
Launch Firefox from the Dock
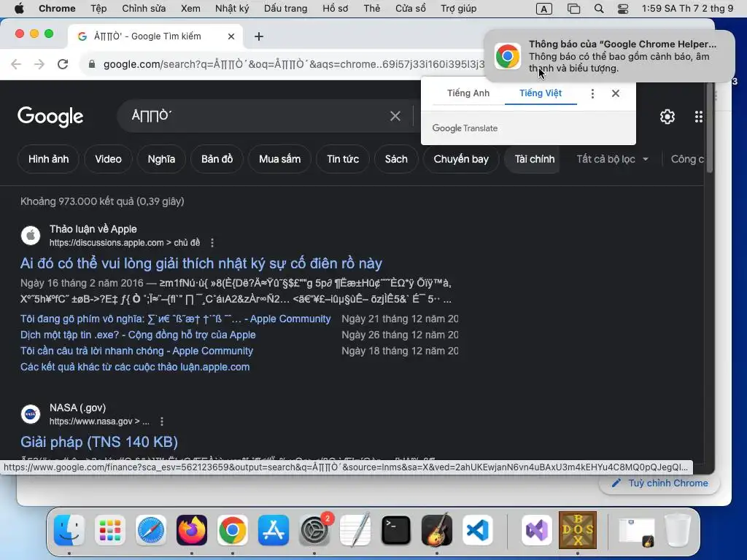click(192, 530)
